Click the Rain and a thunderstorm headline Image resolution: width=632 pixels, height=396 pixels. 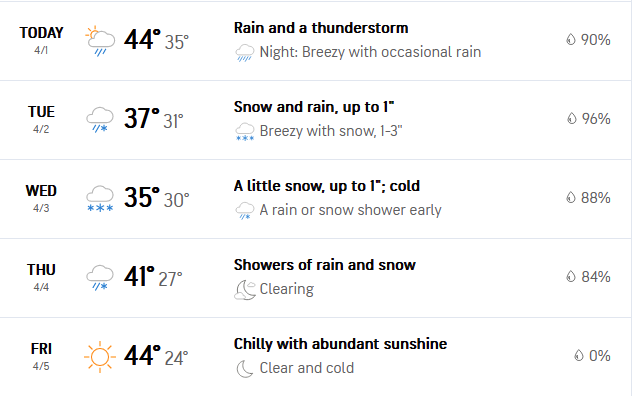[x=321, y=28]
